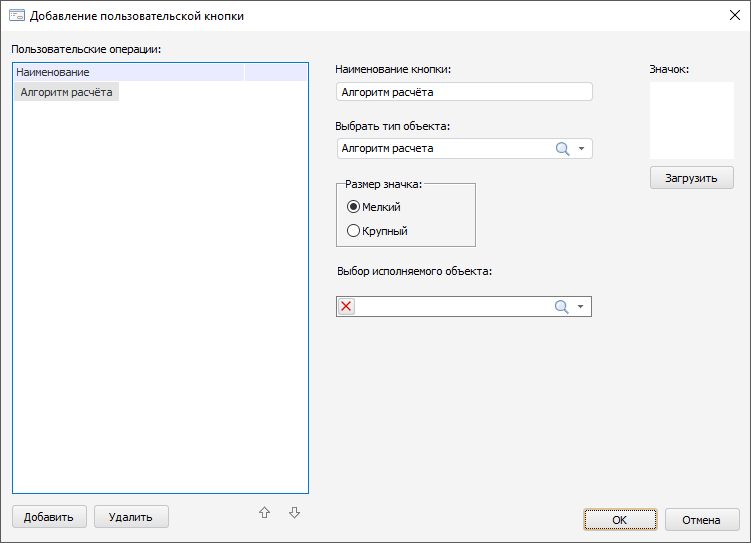Viewport: 751px width, 543px height.
Task: Click the magnifier icon in executable object field
Action: tap(562, 307)
